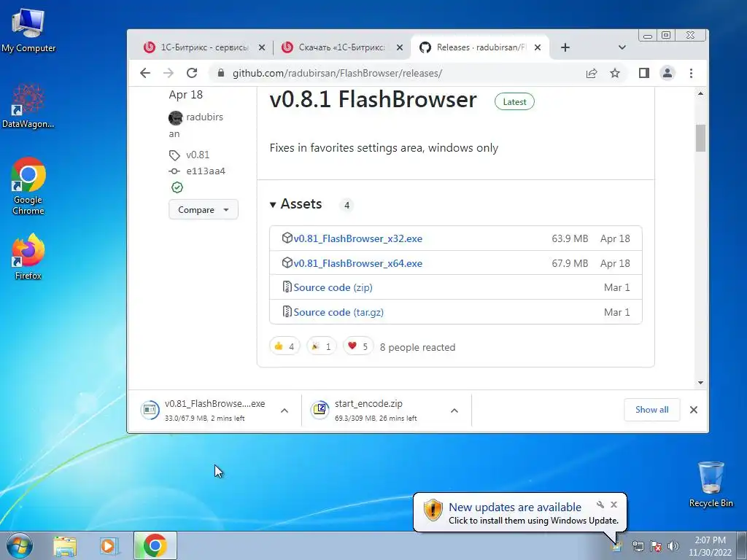Dismiss the Windows Update balloon
The image size is (747, 560).
point(614,505)
